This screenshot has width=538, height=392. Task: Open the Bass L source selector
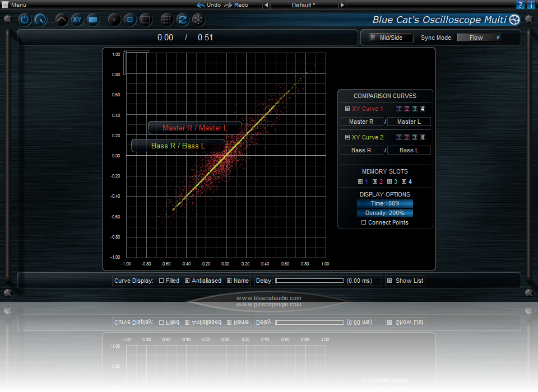(409, 150)
